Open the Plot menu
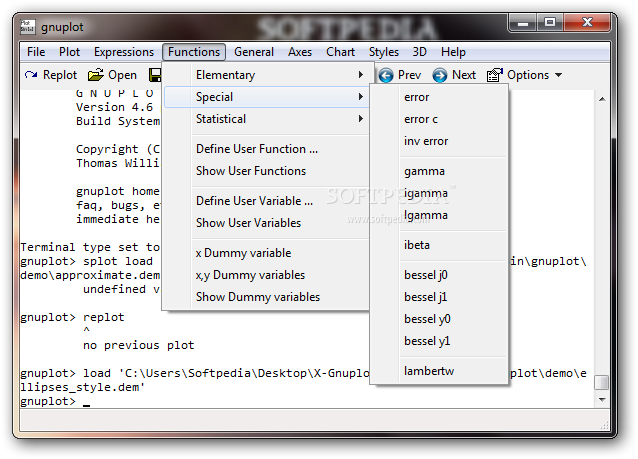The width and height of the screenshot is (638, 459). click(x=69, y=52)
